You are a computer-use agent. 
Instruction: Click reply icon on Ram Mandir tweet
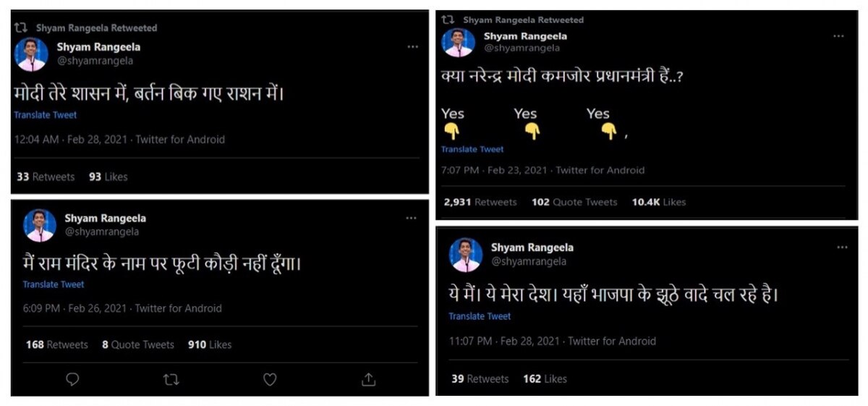72,379
